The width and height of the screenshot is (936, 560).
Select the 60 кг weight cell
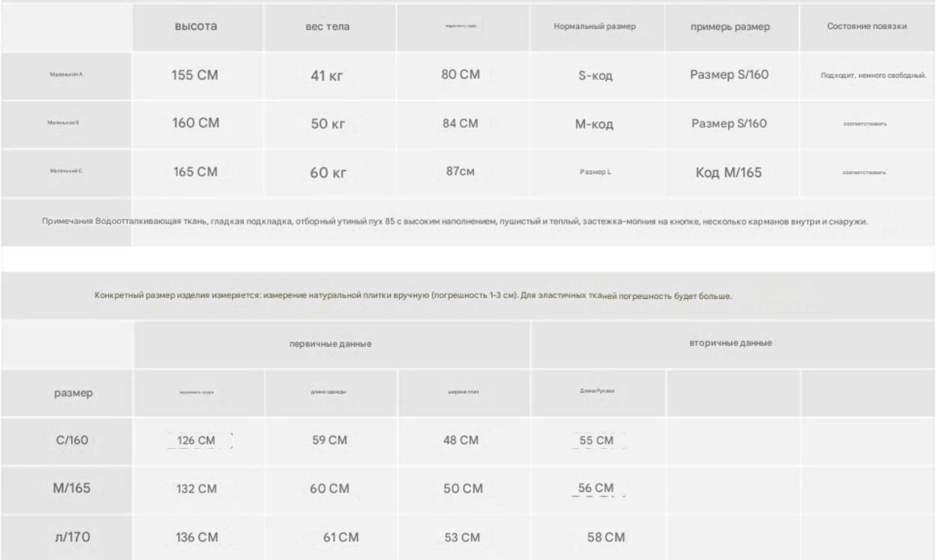click(328, 173)
